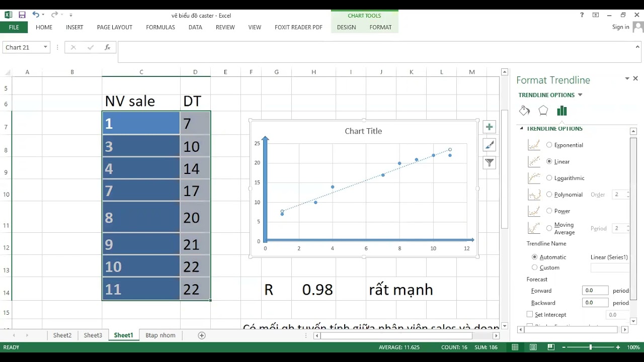Click the Forecast Forward periods field
This screenshot has height=362, width=644.
[x=595, y=291]
